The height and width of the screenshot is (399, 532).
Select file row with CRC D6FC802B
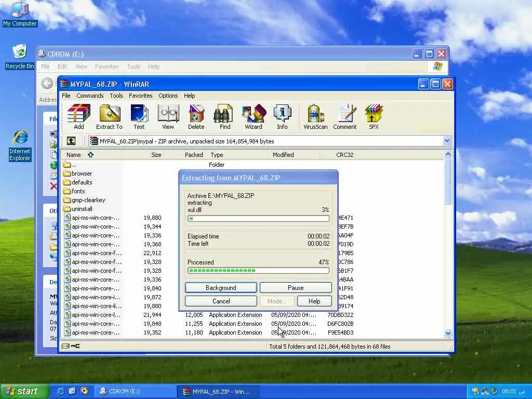[x=209, y=324]
